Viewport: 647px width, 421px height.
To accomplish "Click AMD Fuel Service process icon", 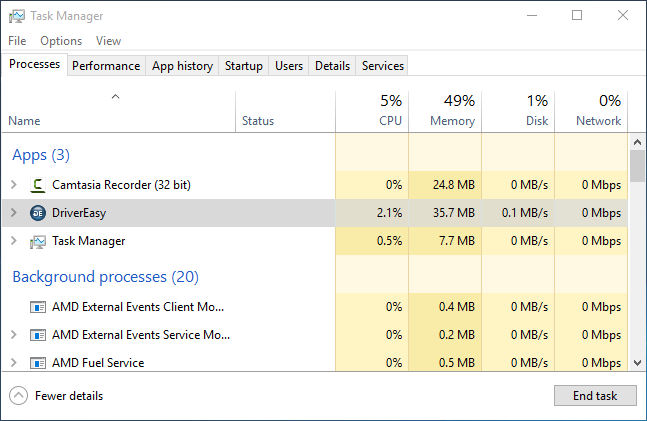I will coord(38,363).
